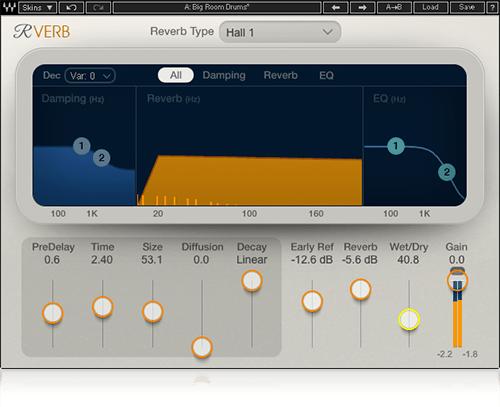The image size is (500, 407).
Task: Click the Save preset button
Action: (467, 7)
